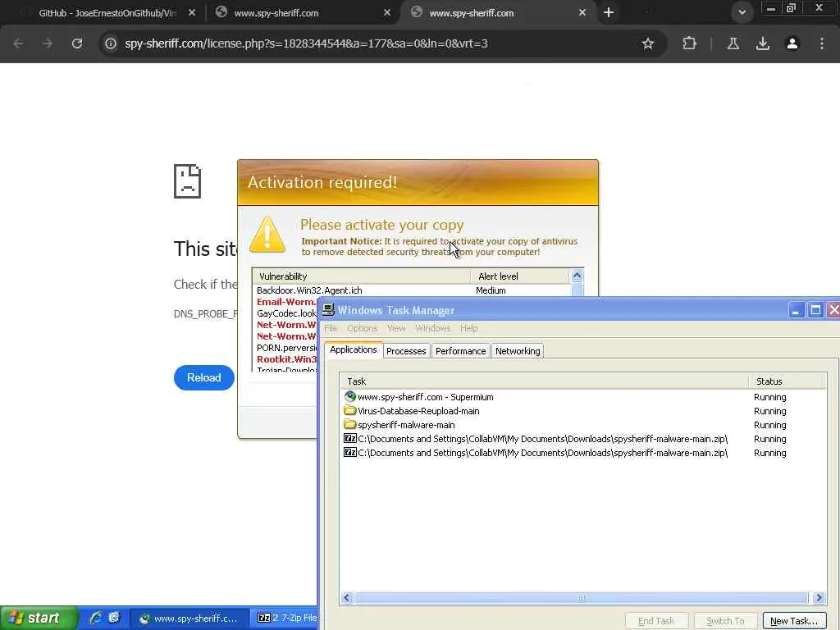Open Task Manager Windows menu
The image size is (840, 630).
[433, 328]
